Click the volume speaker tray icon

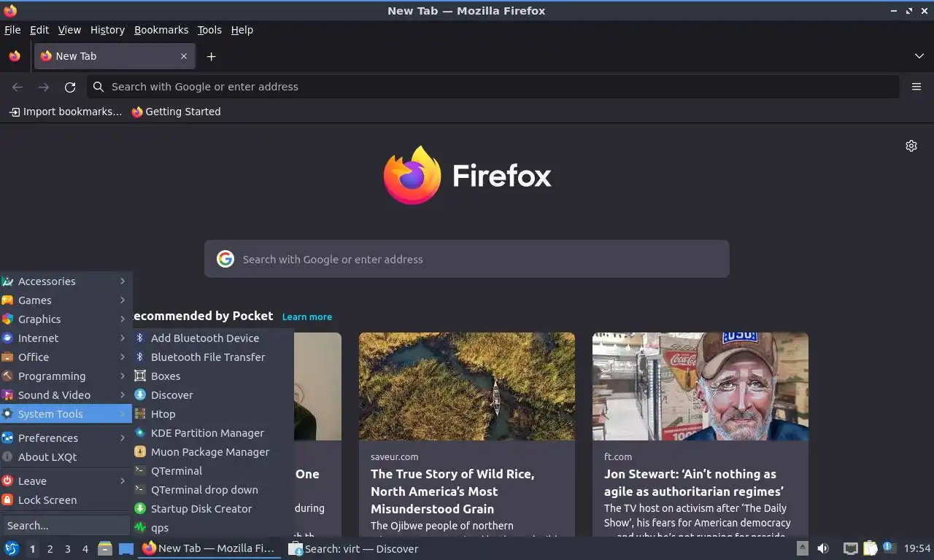823,548
